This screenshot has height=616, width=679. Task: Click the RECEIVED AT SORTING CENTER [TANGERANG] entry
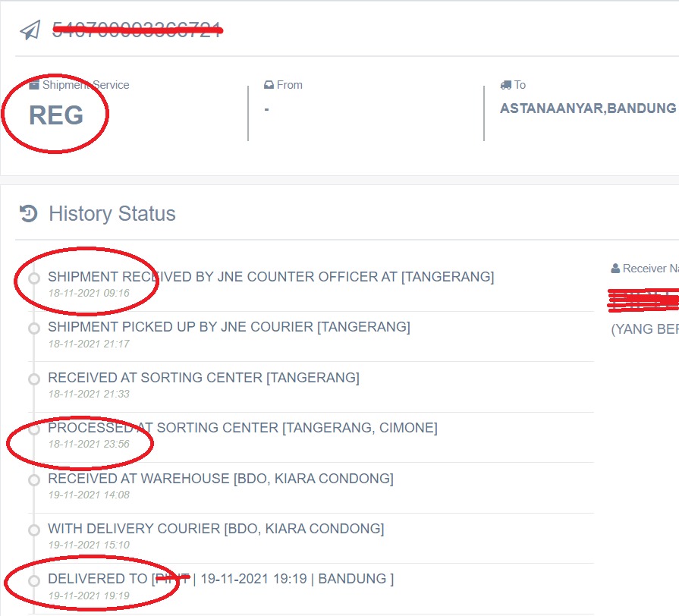point(203,378)
